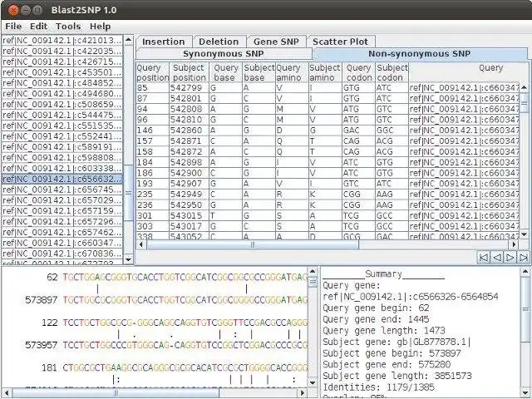Screen dimensions: 532x399
Task: Click Subject amino column header
Action: [325, 72]
